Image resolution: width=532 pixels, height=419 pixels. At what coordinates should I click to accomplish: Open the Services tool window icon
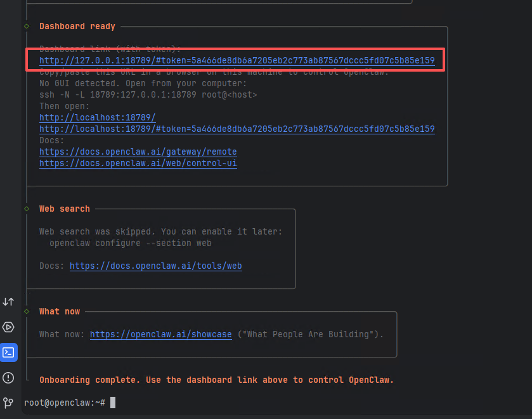[9, 327]
